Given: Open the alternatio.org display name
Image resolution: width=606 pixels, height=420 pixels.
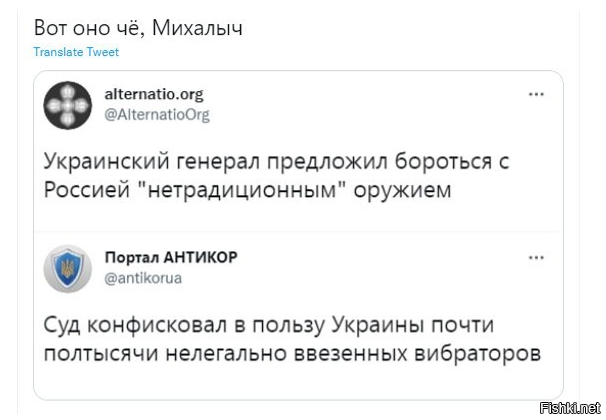Looking at the screenshot, I should [x=154, y=94].
